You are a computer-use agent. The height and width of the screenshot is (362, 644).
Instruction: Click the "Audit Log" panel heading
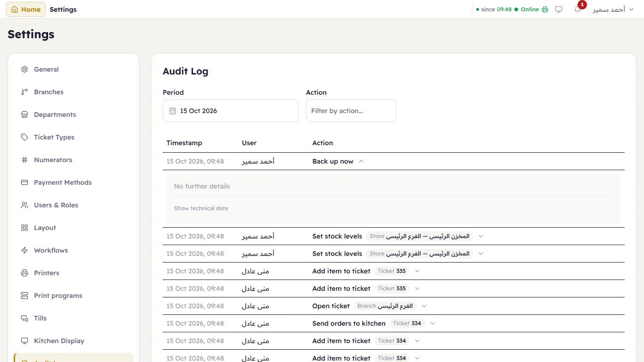[185, 71]
